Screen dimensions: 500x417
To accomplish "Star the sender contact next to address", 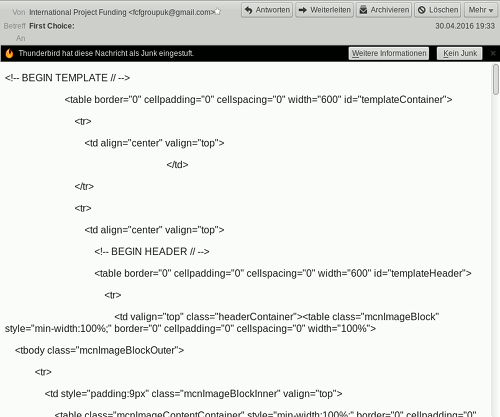I will pyautogui.click(x=217, y=12).
